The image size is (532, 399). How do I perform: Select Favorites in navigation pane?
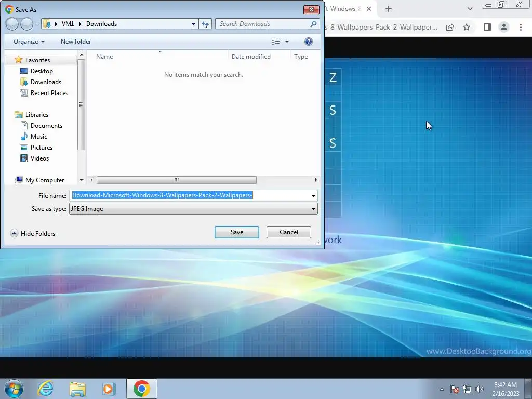pyautogui.click(x=37, y=60)
